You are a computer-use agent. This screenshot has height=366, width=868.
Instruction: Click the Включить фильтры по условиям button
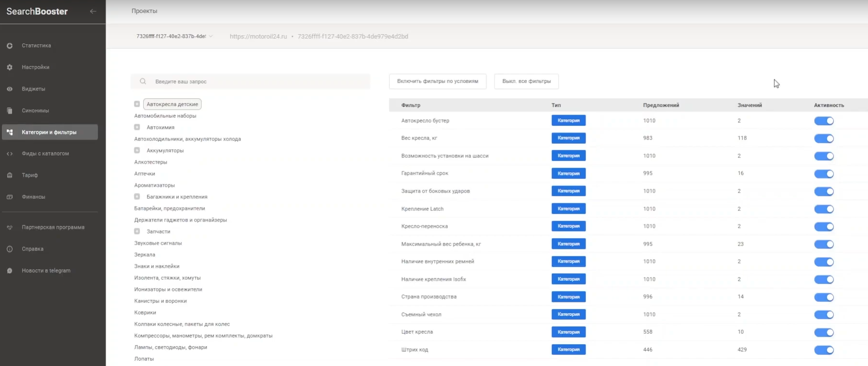point(437,81)
